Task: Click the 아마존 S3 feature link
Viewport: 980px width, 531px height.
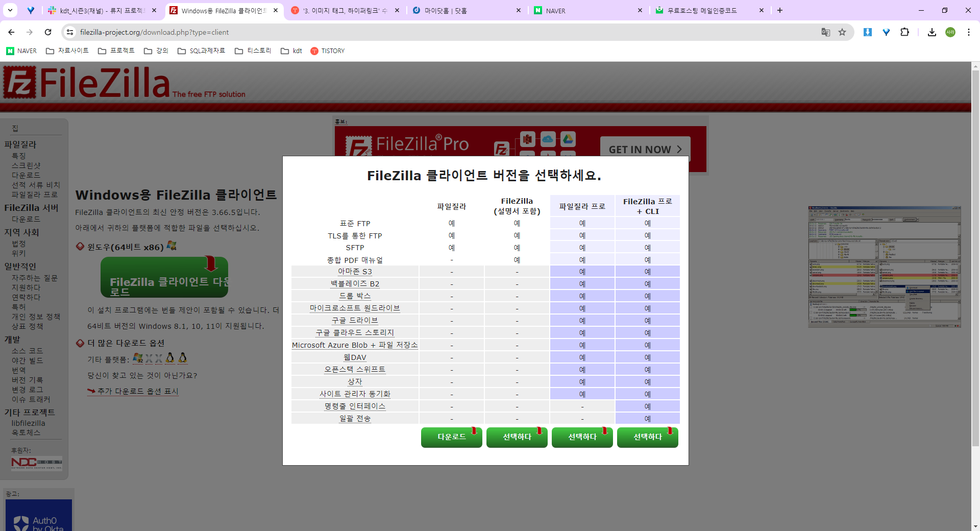Action: pyautogui.click(x=355, y=272)
